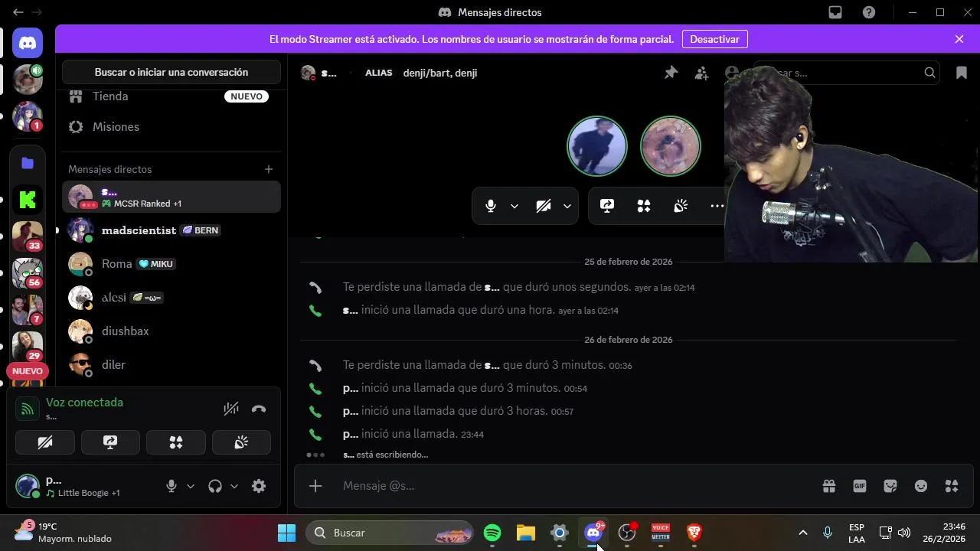This screenshot has height=551, width=980.
Task: Expand camera options in call controls
Action: (x=567, y=206)
